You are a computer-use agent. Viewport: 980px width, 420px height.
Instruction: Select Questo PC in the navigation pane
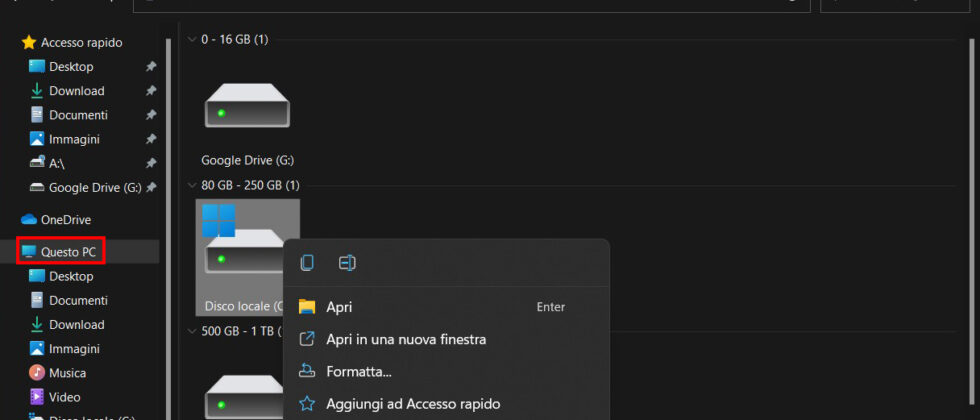click(x=68, y=252)
